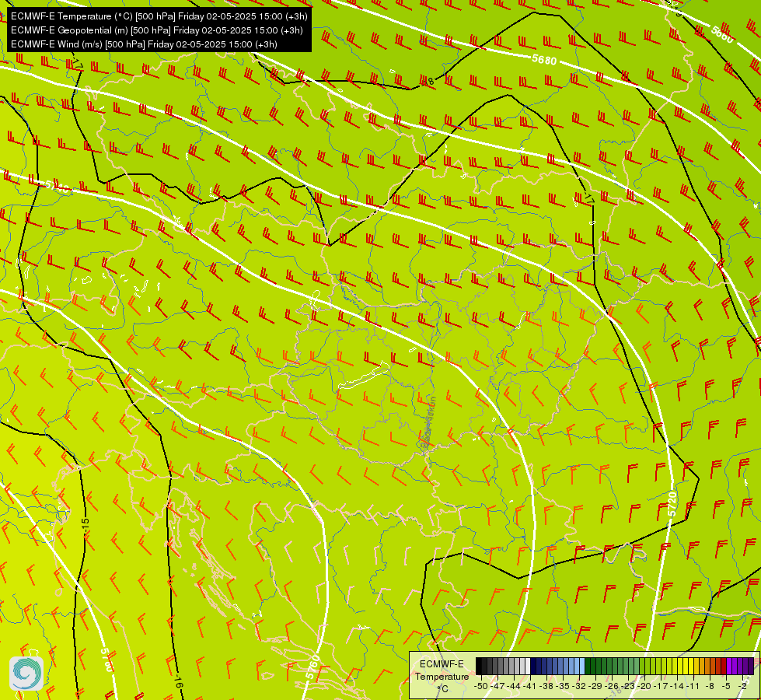Click the °C unit label in legend
This screenshot has width=761, height=700.
pyautogui.click(x=442, y=689)
